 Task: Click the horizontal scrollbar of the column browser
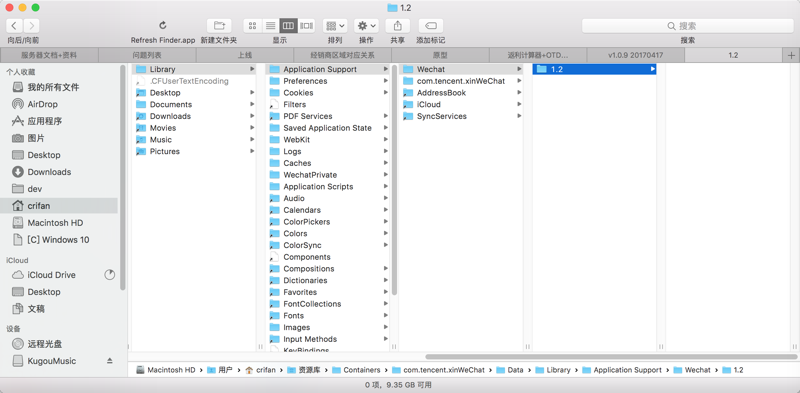click(x=611, y=357)
